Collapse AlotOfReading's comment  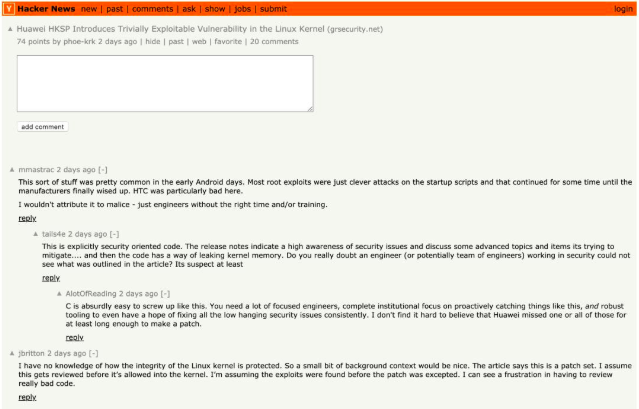pos(167,294)
